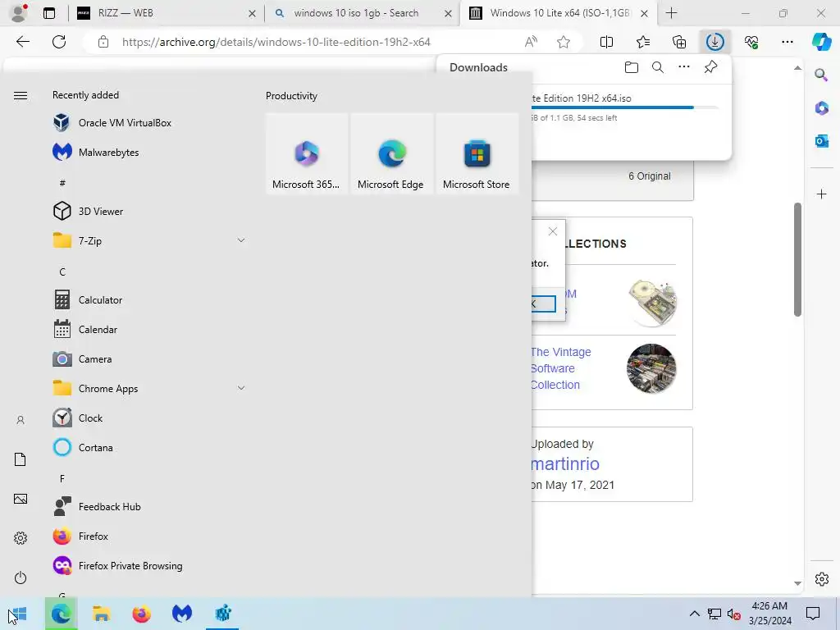Pin the Downloads panel
The width and height of the screenshot is (840, 630).
click(711, 67)
